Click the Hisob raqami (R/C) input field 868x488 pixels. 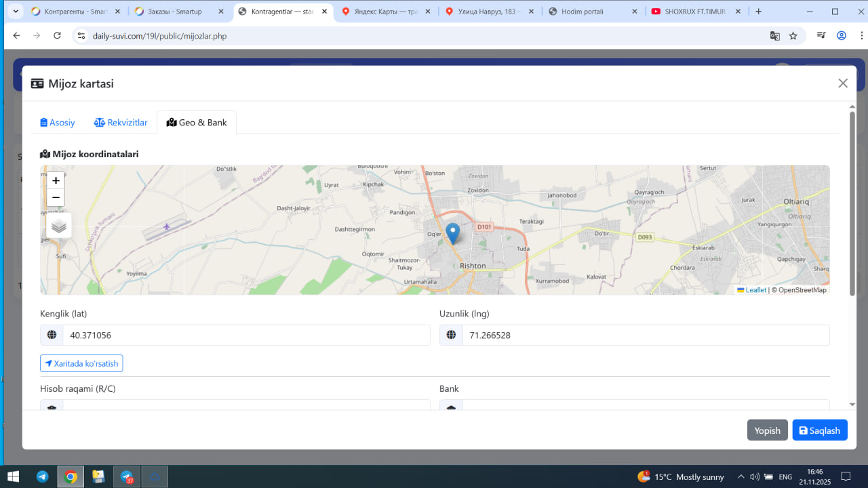[x=246, y=405]
